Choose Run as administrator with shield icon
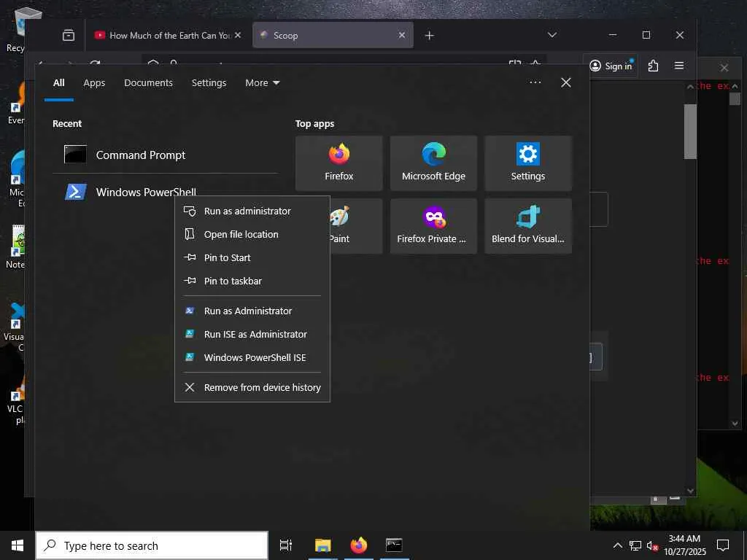The width and height of the screenshot is (747, 560). pos(252,211)
